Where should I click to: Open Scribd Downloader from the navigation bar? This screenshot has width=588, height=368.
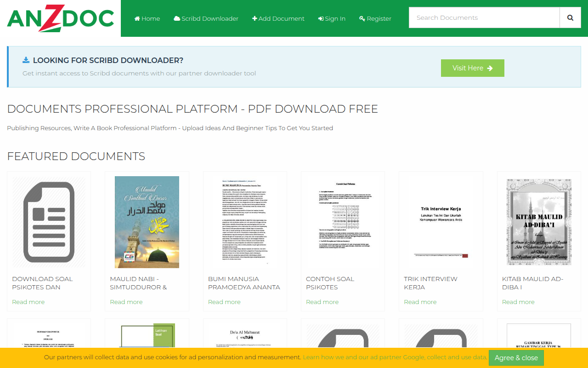(x=206, y=18)
